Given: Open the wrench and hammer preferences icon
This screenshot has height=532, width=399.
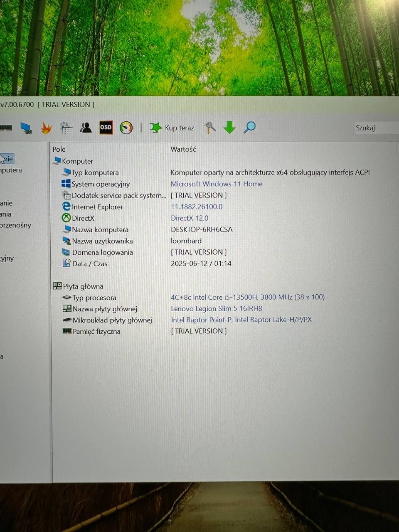Looking at the screenshot, I should coord(210,128).
